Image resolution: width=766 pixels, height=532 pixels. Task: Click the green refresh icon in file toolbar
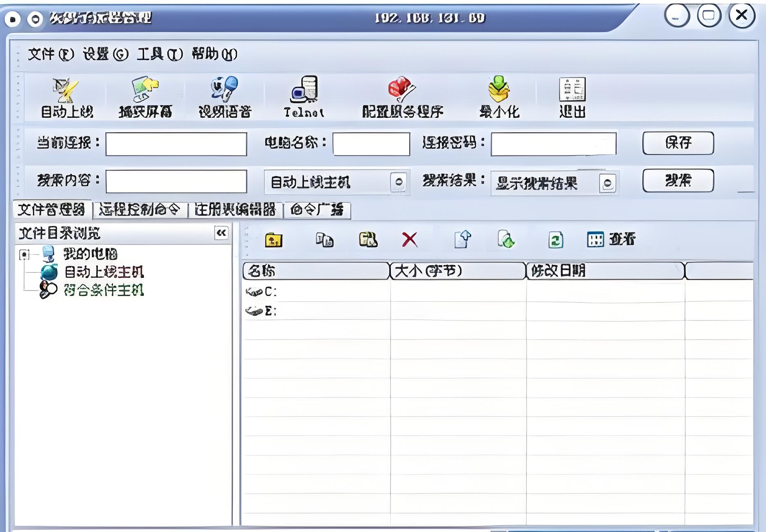555,240
